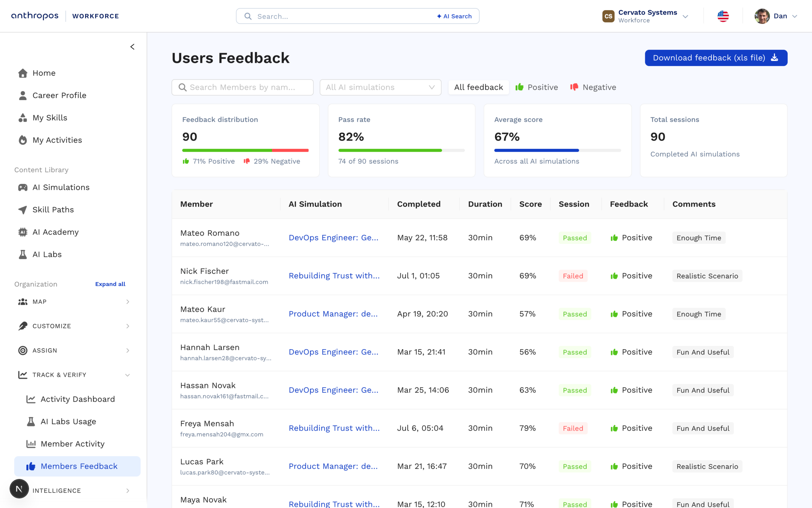Open the My Skills menu item
Viewport: 812px width, 508px height.
(x=77, y=118)
